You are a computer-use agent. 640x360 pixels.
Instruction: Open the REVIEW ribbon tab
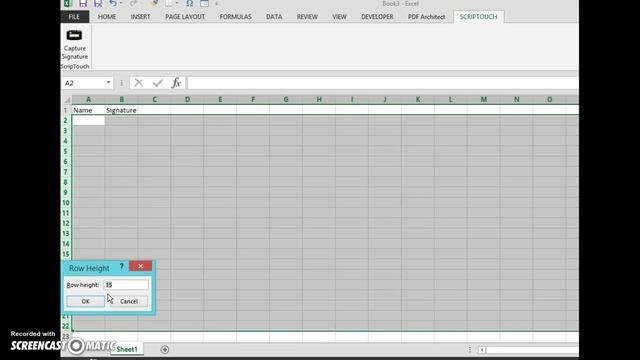coord(307,17)
